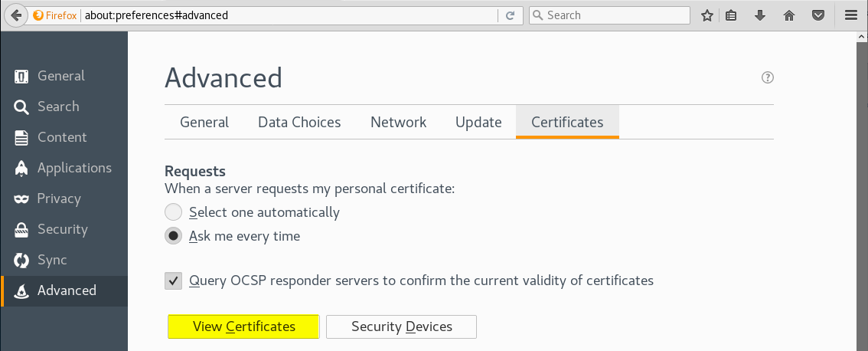868x351 pixels.
Task: Click the View Certificates button
Action: click(243, 326)
